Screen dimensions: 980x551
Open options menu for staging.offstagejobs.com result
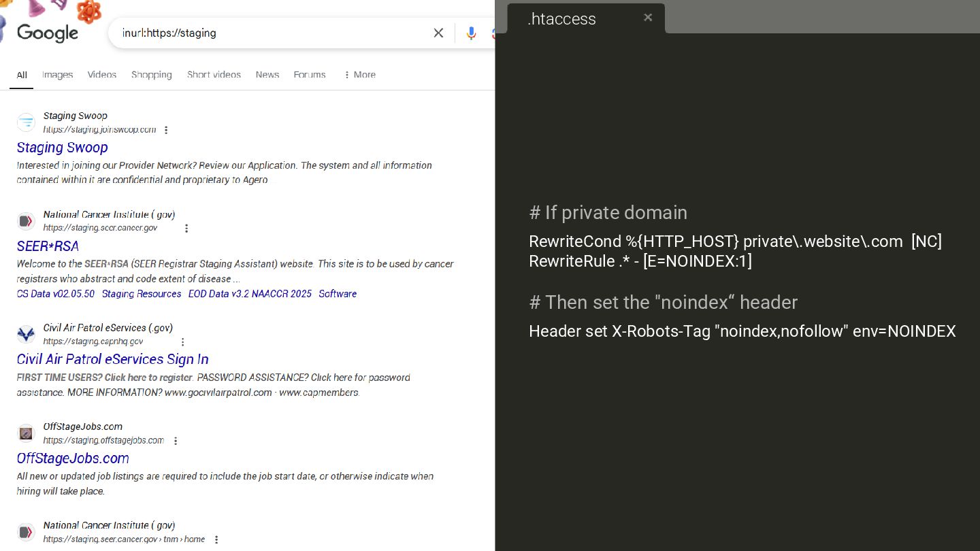(176, 441)
